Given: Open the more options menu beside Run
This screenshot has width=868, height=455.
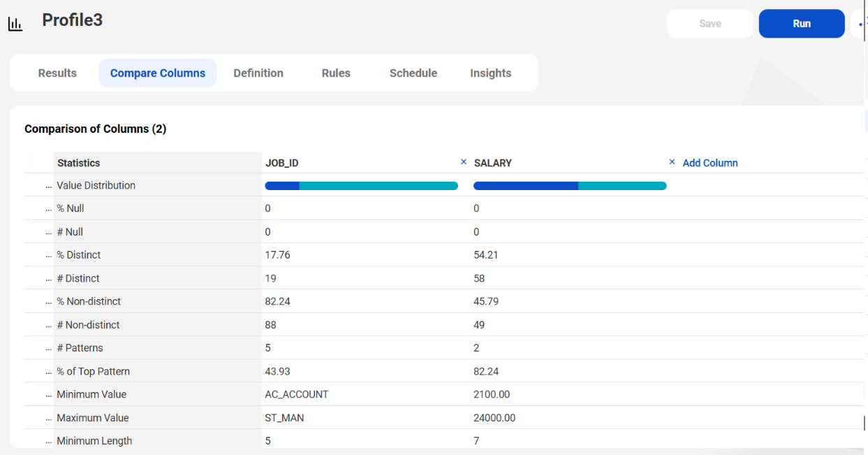Looking at the screenshot, I should coord(861,24).
